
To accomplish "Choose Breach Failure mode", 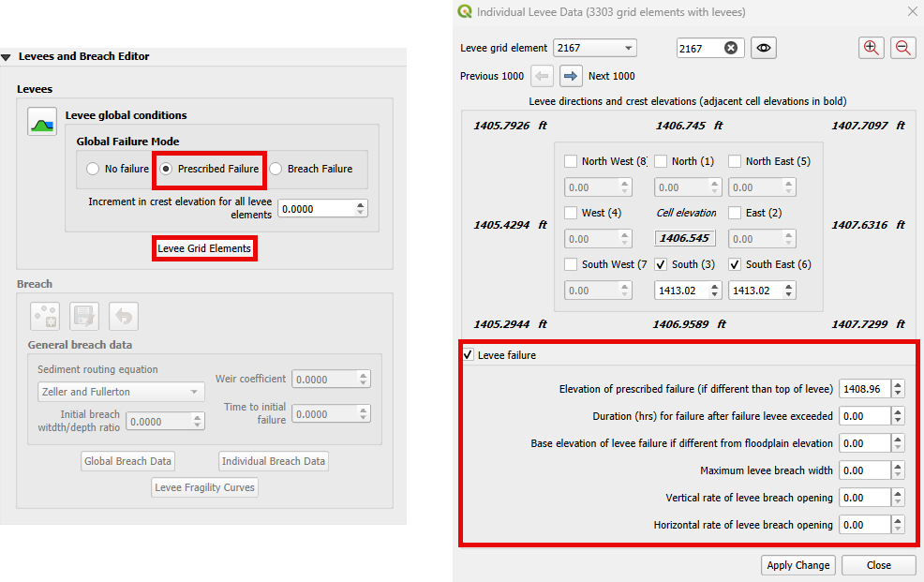I will pos(276,170).
